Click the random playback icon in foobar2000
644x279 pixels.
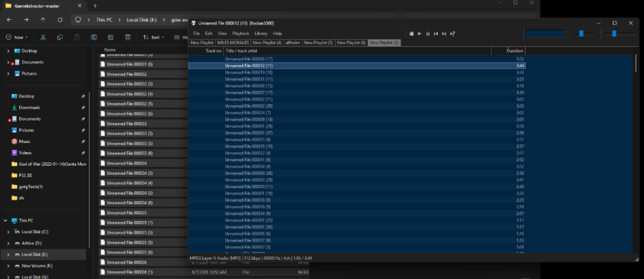452,34
